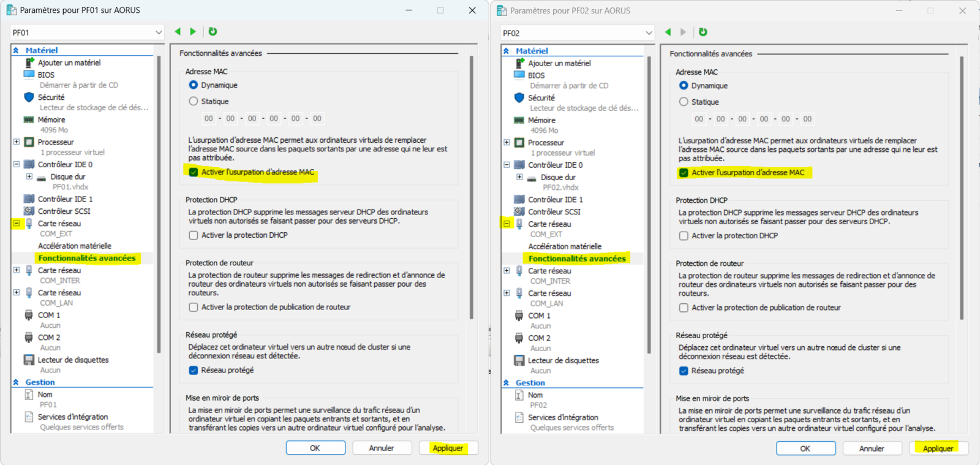Click Appliquer button in PF01 window
This screenshot has height=465, width=980.
[448, 448]
